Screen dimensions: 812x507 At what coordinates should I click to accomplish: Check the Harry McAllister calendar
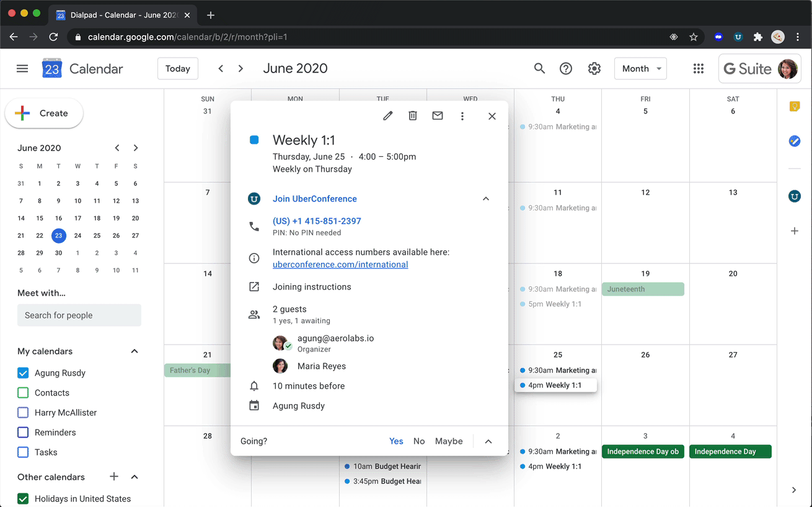click(x=23, y=413)
